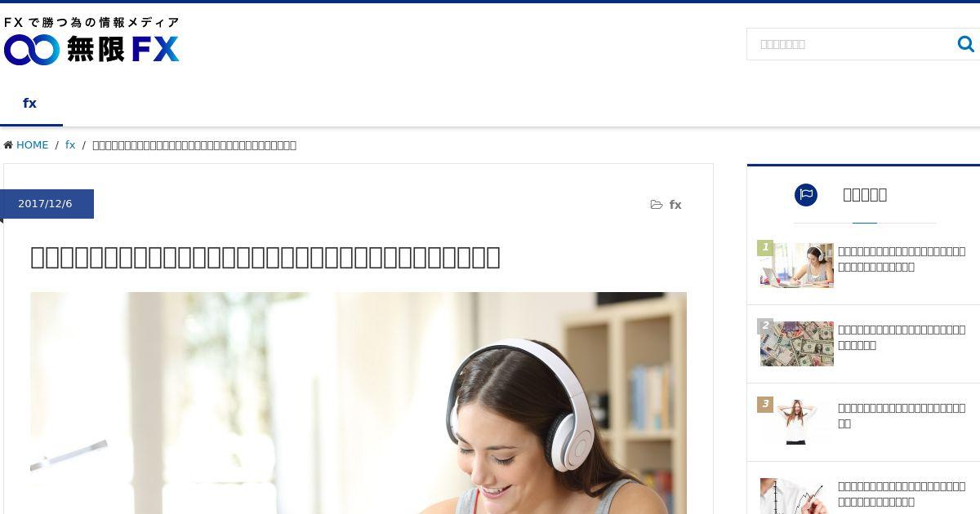Click the main article image of woman with headphones
This screenshot has width=980, height=514.
(x=359, y=403)
